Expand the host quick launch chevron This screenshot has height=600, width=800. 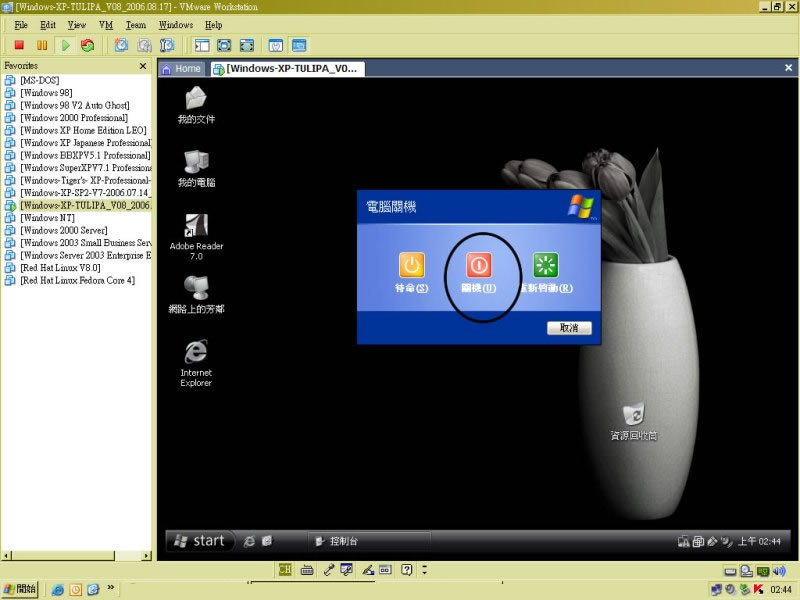[110, 587]
